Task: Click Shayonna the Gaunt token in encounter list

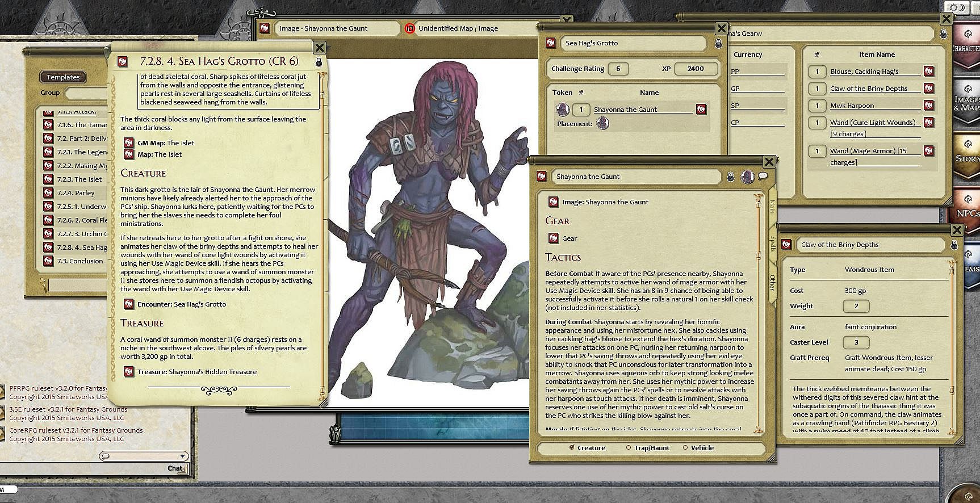Action: (x=562, y=109)
